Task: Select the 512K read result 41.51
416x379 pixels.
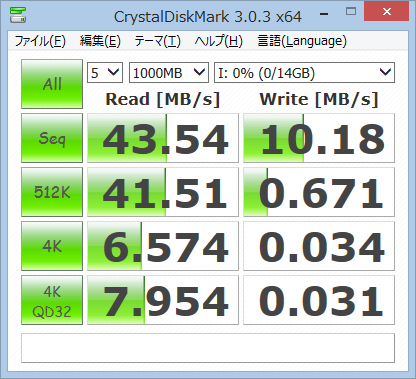Action: [163, 192]
